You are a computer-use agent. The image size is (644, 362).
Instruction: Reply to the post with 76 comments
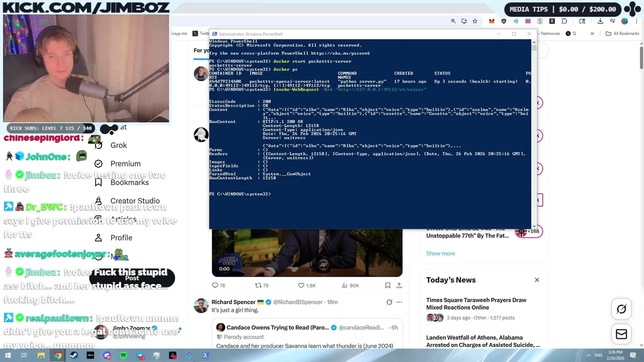click(218, 286)
